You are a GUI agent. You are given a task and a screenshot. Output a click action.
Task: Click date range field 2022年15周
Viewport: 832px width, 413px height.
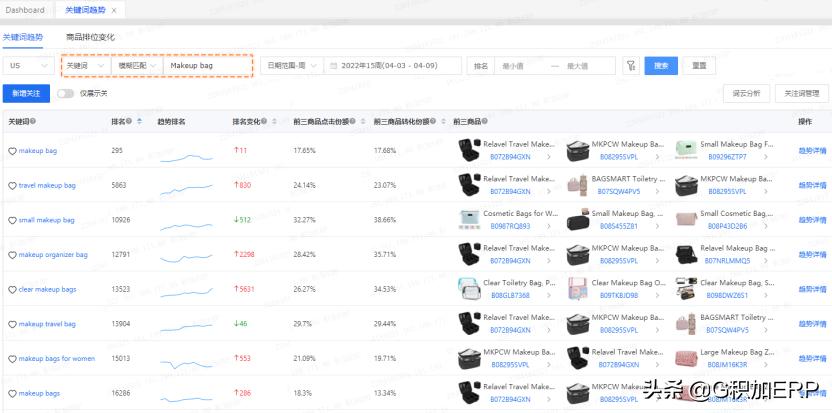[x=393, y=66]
